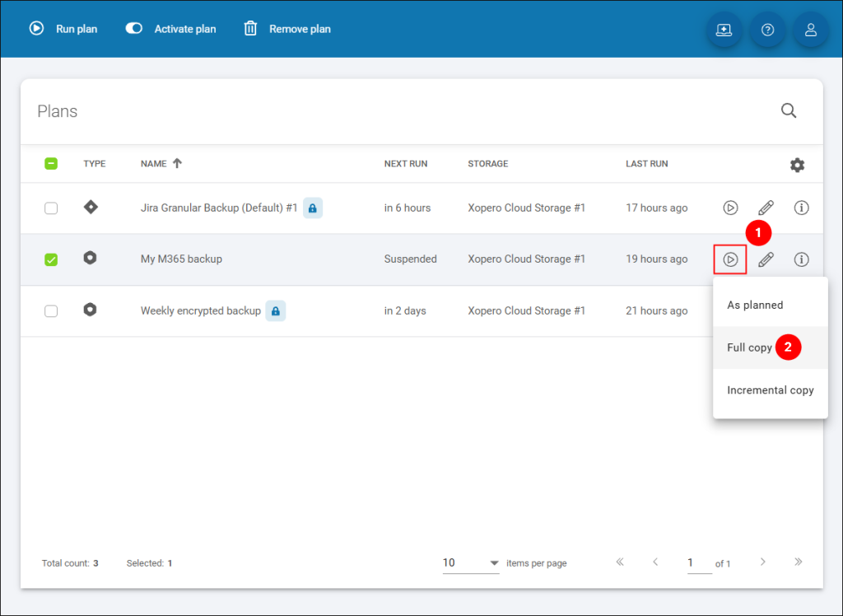The image size is (843, 616).
Task: Click the Run plan toolbar button
Action: tap(63, 29)
